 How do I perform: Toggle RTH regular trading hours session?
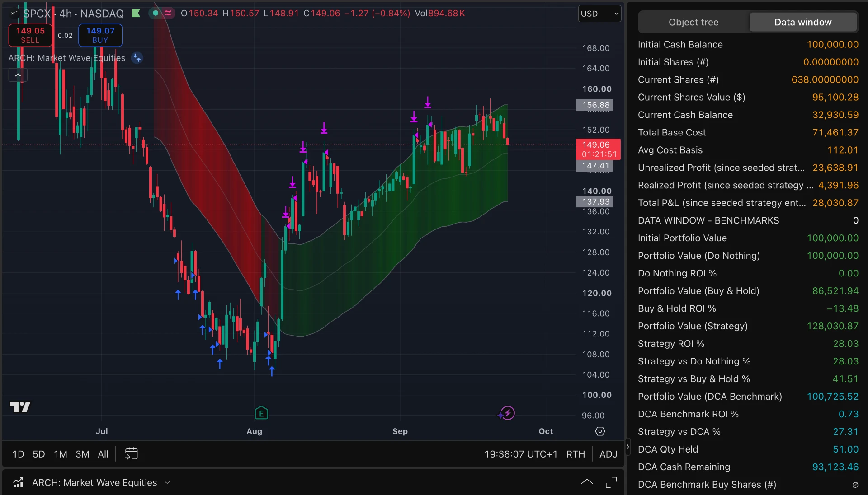click(576, 454)
